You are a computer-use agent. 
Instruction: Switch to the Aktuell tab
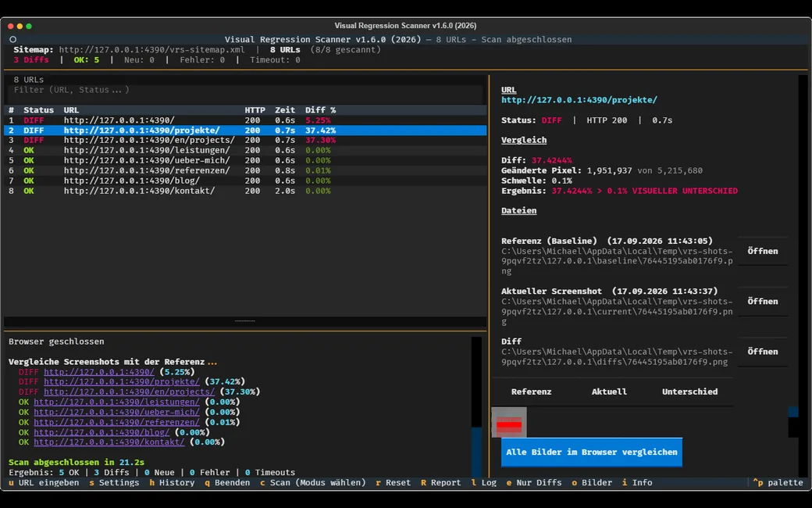(609, 392)
